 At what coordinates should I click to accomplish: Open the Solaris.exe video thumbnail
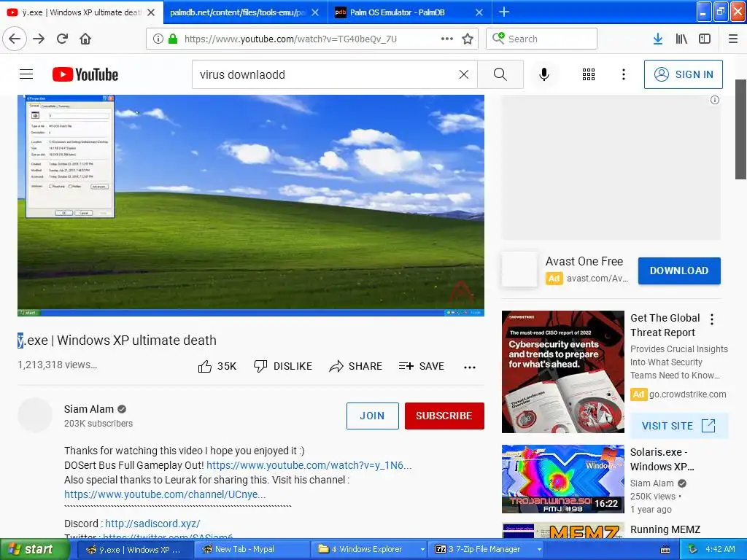[562, 479]
